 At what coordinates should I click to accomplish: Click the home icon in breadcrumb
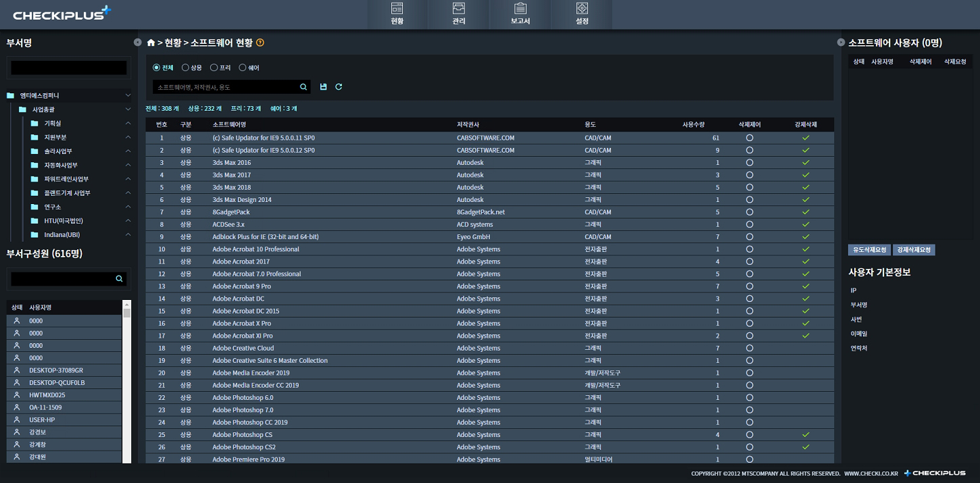pyautogui.click(x=151, y=43)
